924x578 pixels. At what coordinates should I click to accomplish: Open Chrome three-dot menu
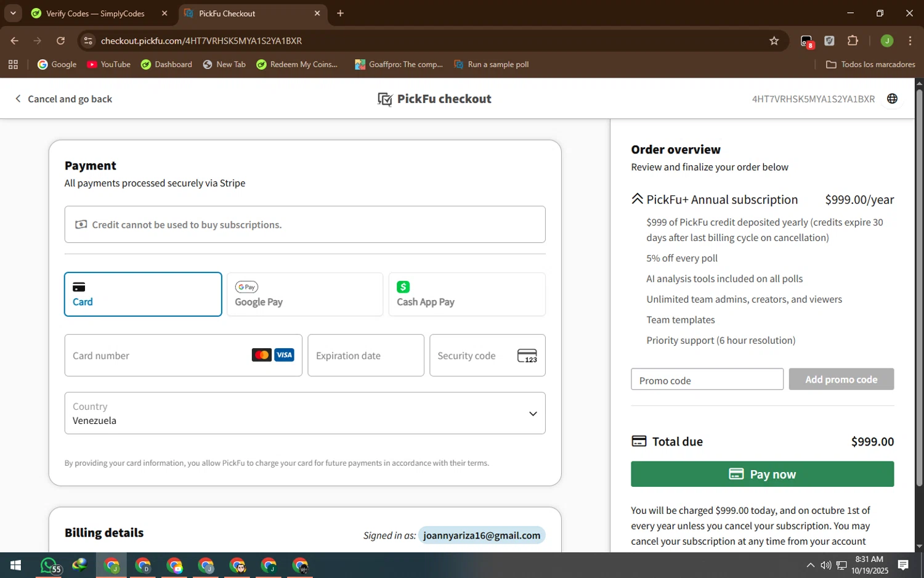click(910, 41)
